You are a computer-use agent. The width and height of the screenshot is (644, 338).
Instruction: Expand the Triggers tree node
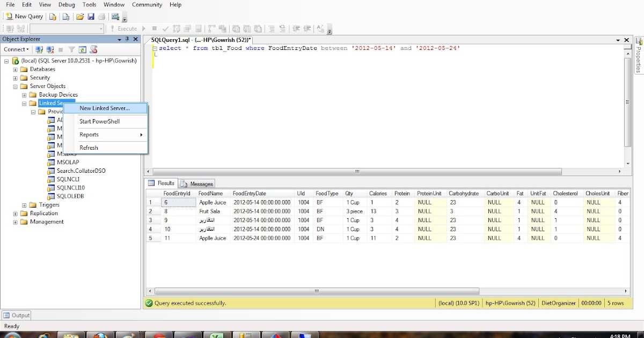point(25,205)
